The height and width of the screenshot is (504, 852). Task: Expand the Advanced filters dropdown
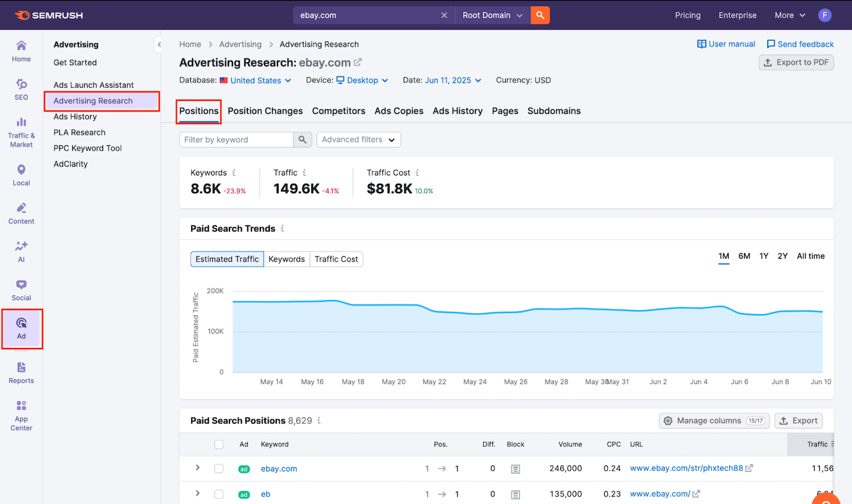(359, 140)
